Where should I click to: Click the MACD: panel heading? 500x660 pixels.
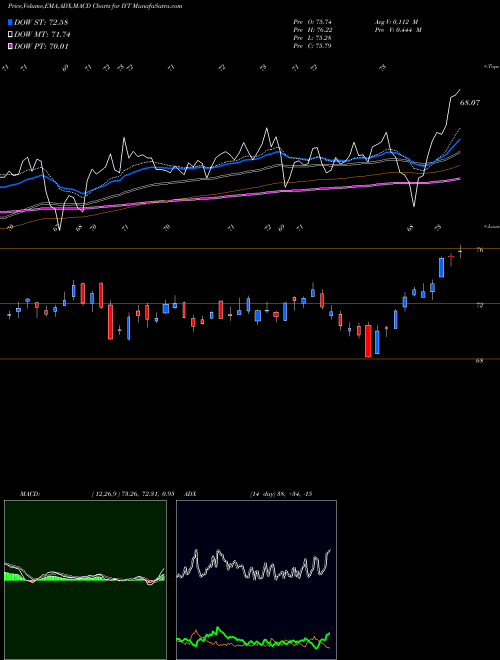(x=30, y=494)
